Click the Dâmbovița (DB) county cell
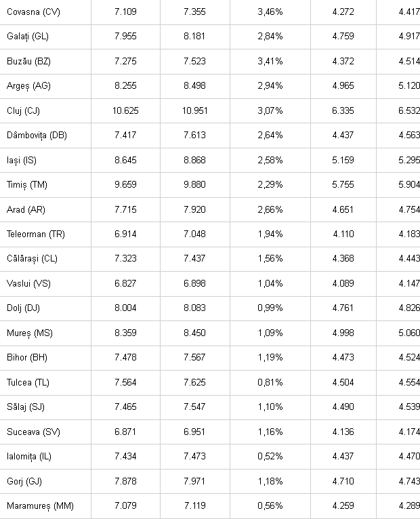 click(36, 135)
